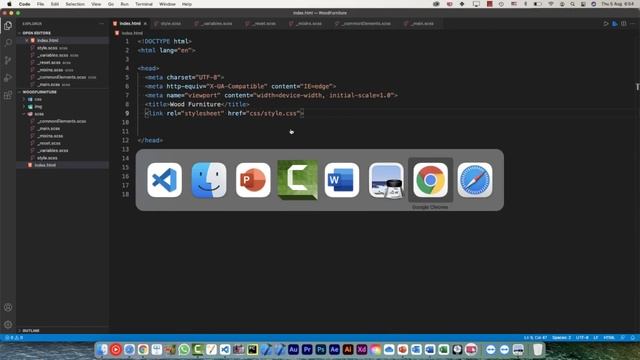This screenshot has width=640, height=360.
Task: Open Adobe Audition from the Dock
Action: tap(293, 349)
